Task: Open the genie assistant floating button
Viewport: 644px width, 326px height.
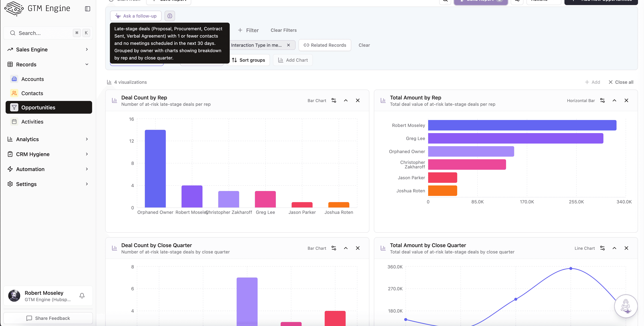Action: 626,306
